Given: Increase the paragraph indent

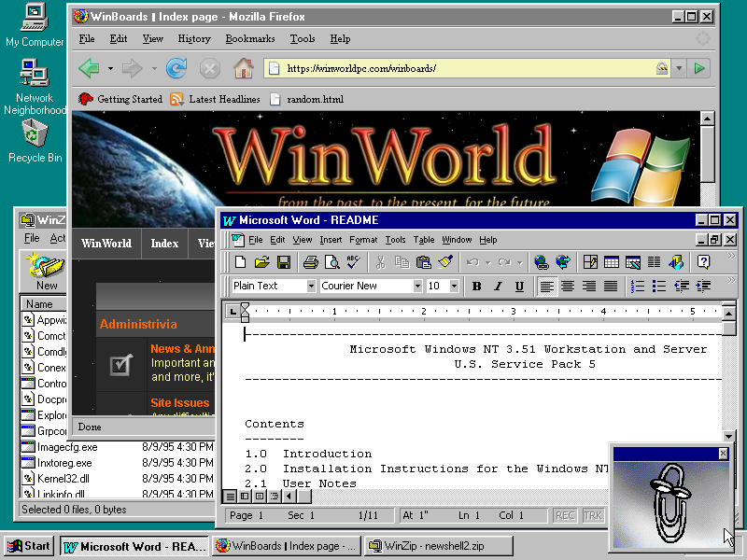Looking at the screenshot, I should pos(703,286).
